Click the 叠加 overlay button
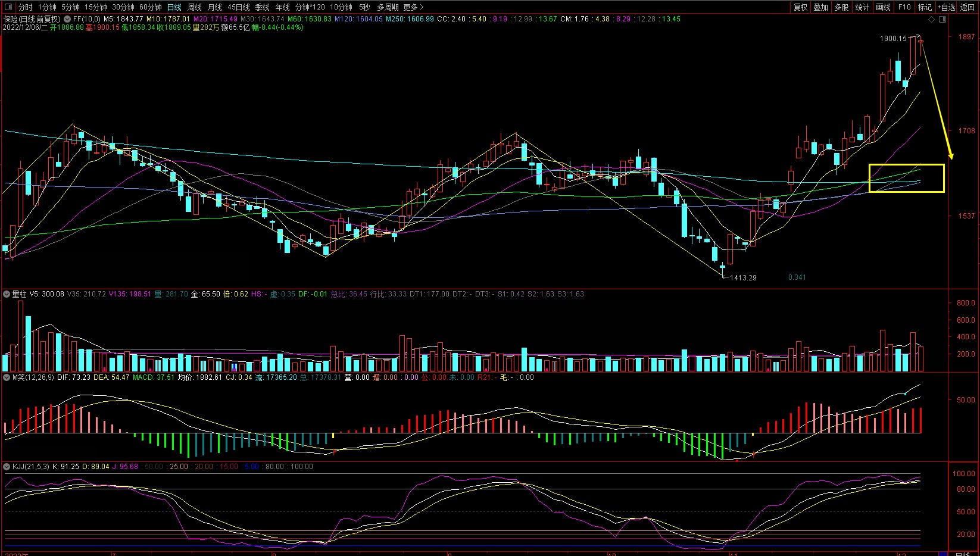The width and height of the screenshot is (980, 556). click(x=820, y=7)
